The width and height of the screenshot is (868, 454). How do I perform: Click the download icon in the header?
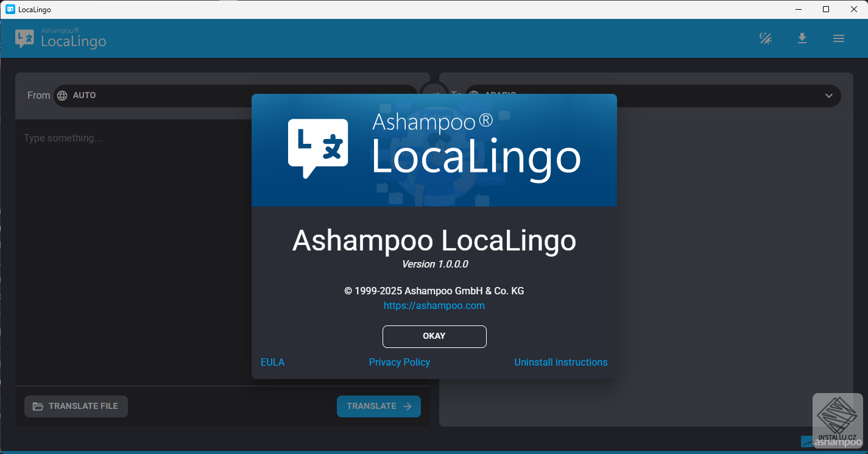[802, 38]
